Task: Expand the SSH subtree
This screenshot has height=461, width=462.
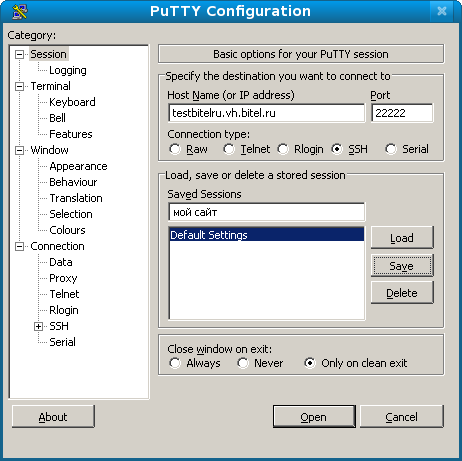Action: pyautogui.click(x=38, y=326)
